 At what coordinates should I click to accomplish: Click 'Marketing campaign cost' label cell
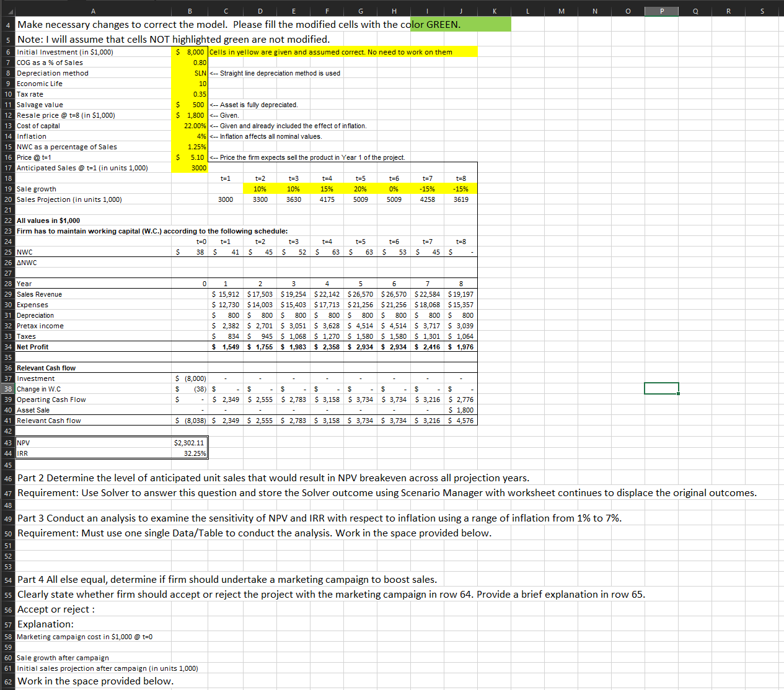[x=93, y=637]
